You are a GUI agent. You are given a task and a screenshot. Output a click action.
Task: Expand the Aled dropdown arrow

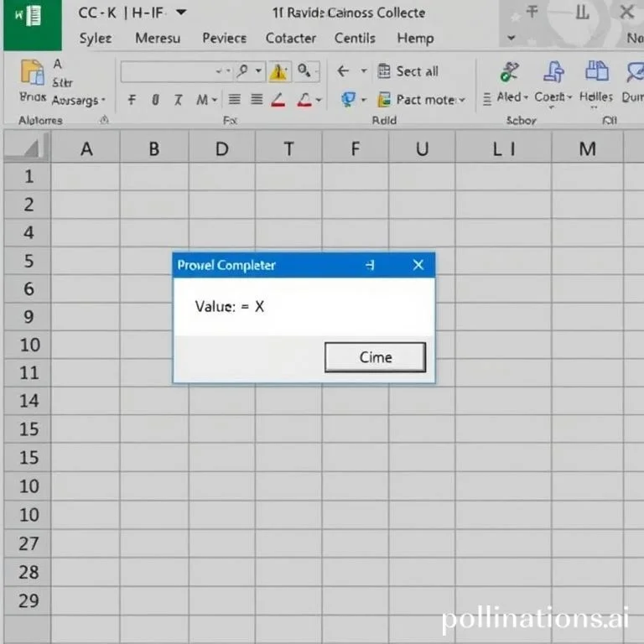(x=527, y=98)
